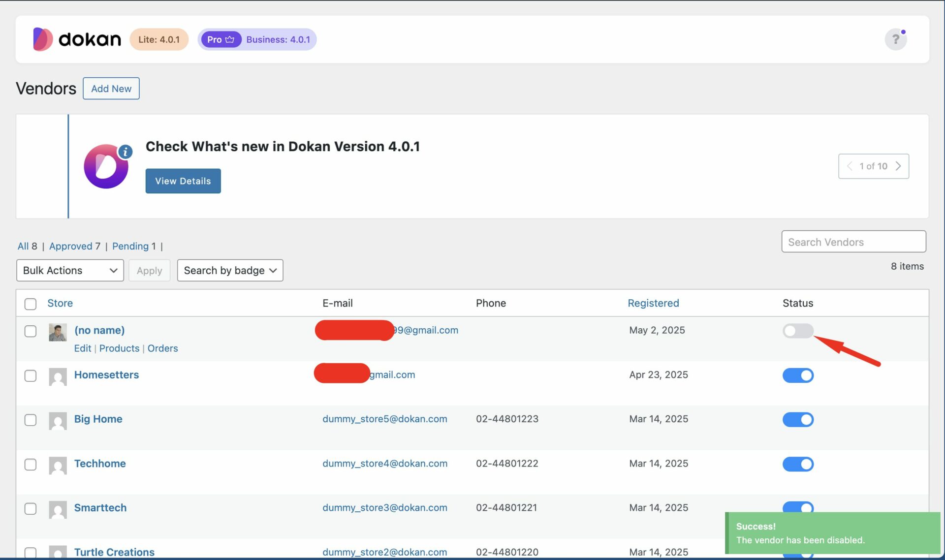Click phone number 02-44801221
This screenshot has width=945, height=560.
tap(506, 508)
